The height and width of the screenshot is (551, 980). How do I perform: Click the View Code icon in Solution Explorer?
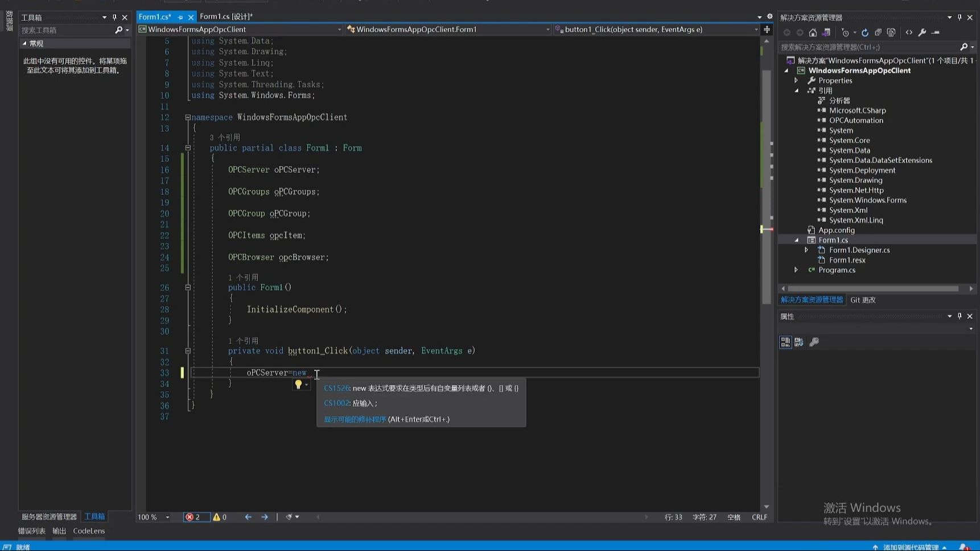pos(909,32)
